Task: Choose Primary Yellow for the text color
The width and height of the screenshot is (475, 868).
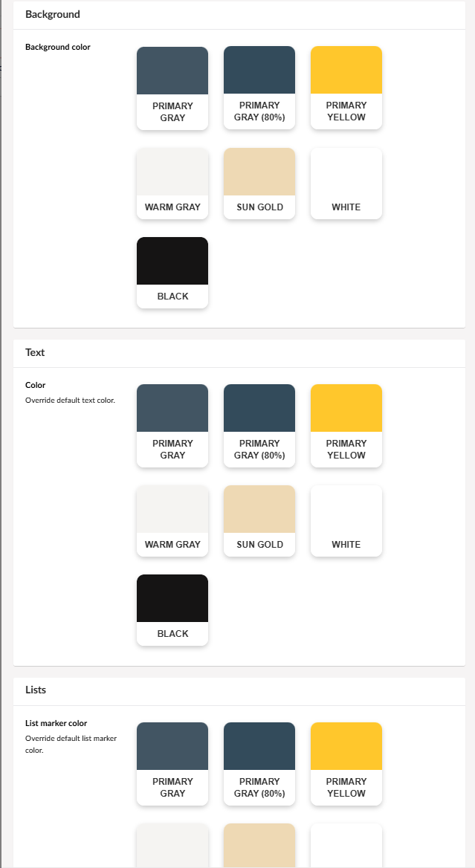Action: 346,425
